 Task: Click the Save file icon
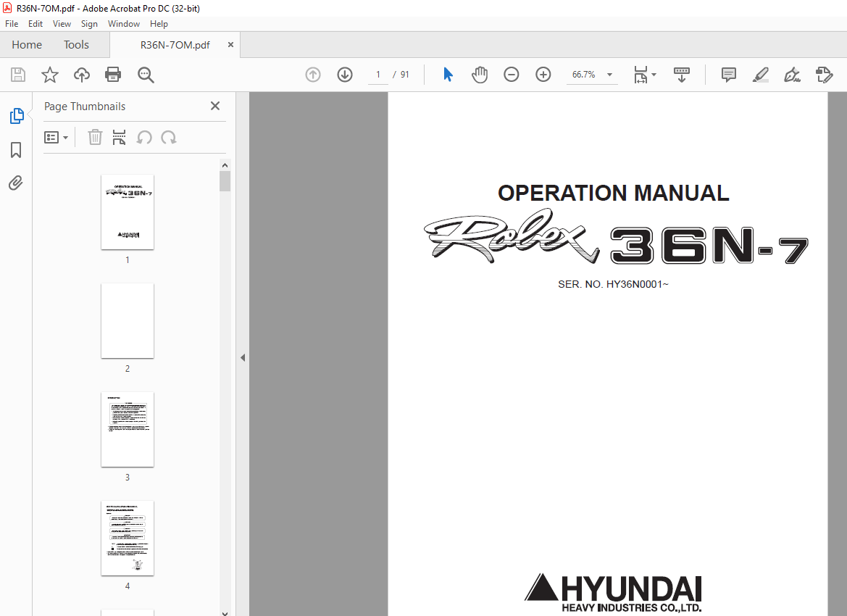(18, 75)
